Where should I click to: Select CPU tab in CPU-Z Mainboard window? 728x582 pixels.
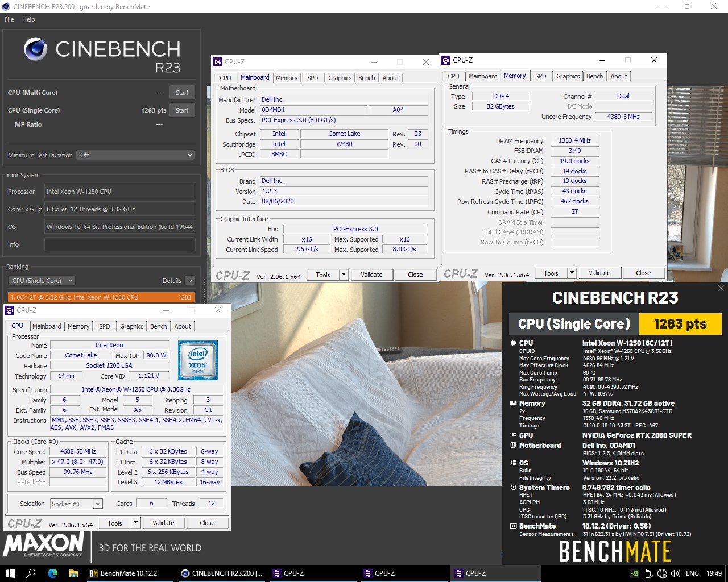[226, 78]
